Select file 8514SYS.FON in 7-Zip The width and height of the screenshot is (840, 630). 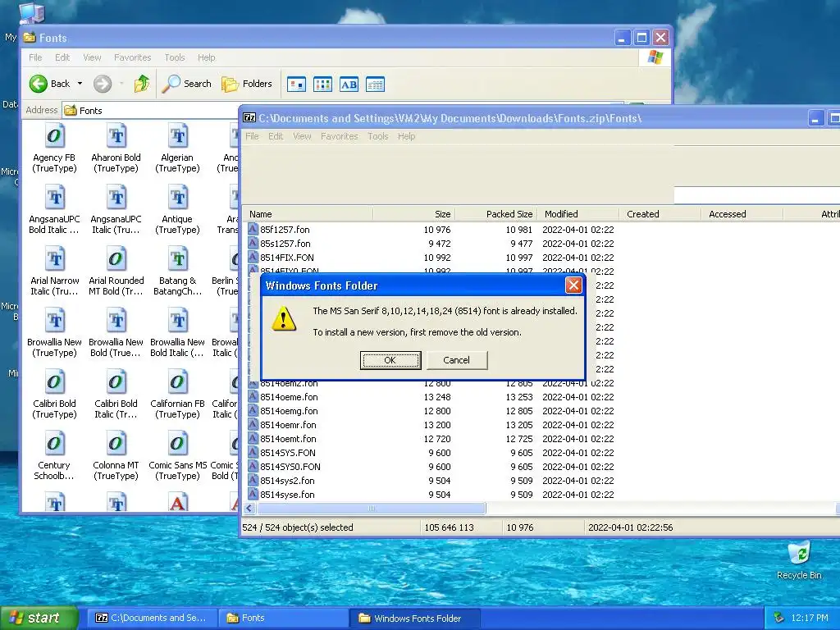(288, 453)
